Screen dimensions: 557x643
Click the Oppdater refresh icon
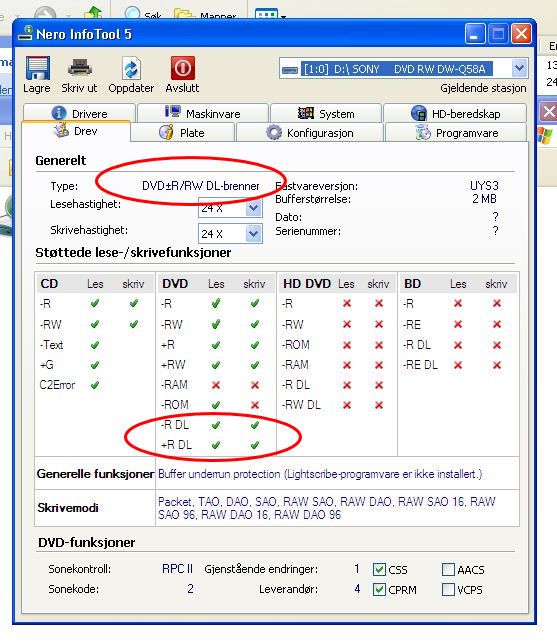coord(131,68)
